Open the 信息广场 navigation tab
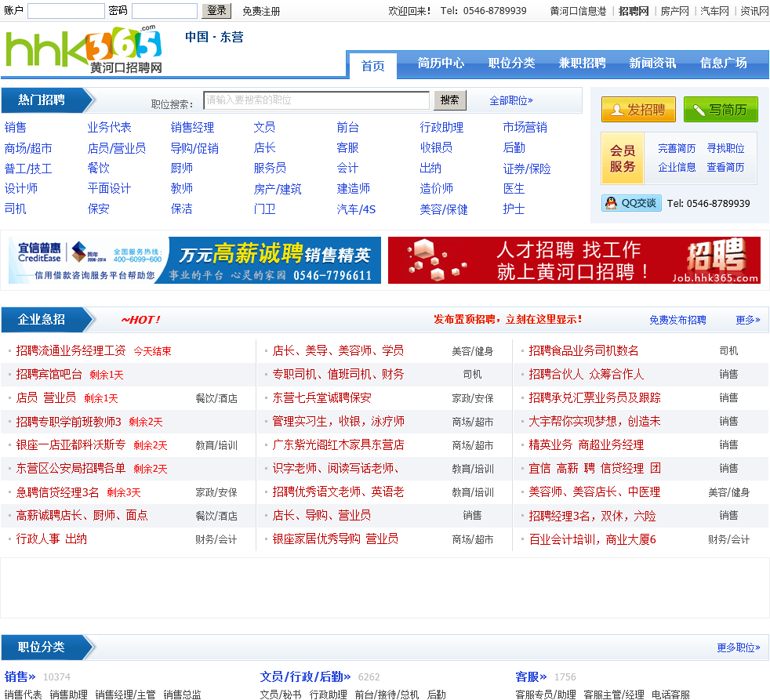 (x=724, y=63)
